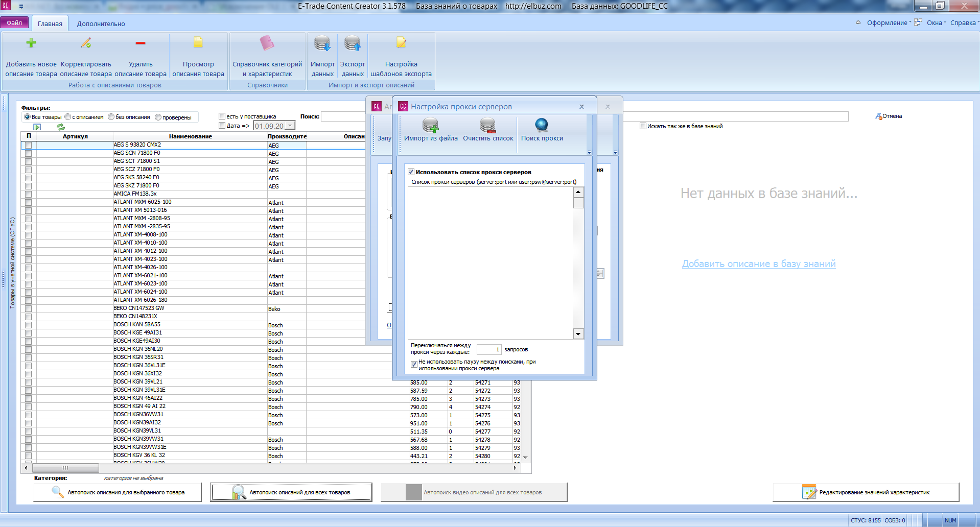Open Справка dropdown menu

click(965, 23)
